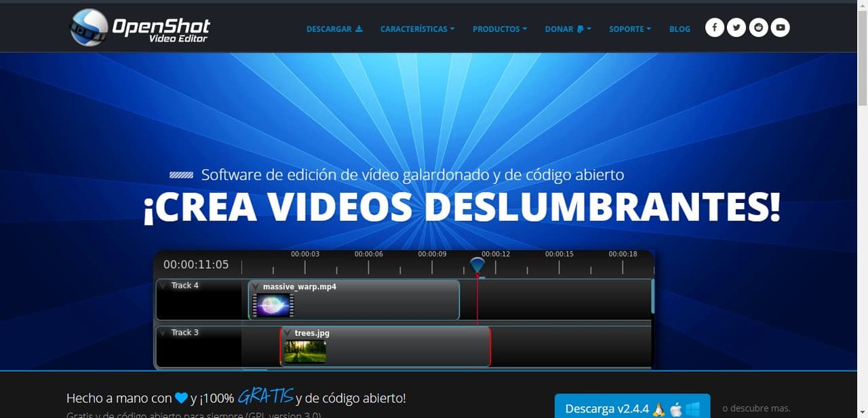Open the massive_warp.mp4 clip menu arrow
The width and height of the screenshot is (868, 418).
point(256,287)
